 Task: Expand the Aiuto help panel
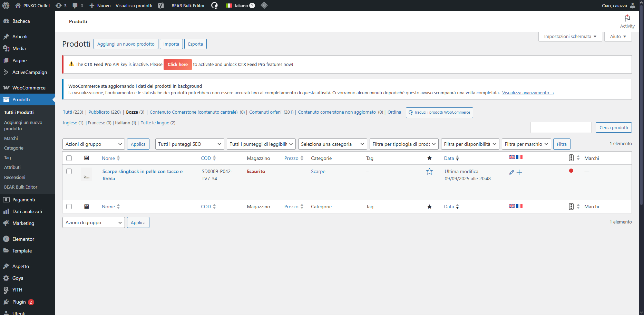pyautogui.click(x=618, y=36)
